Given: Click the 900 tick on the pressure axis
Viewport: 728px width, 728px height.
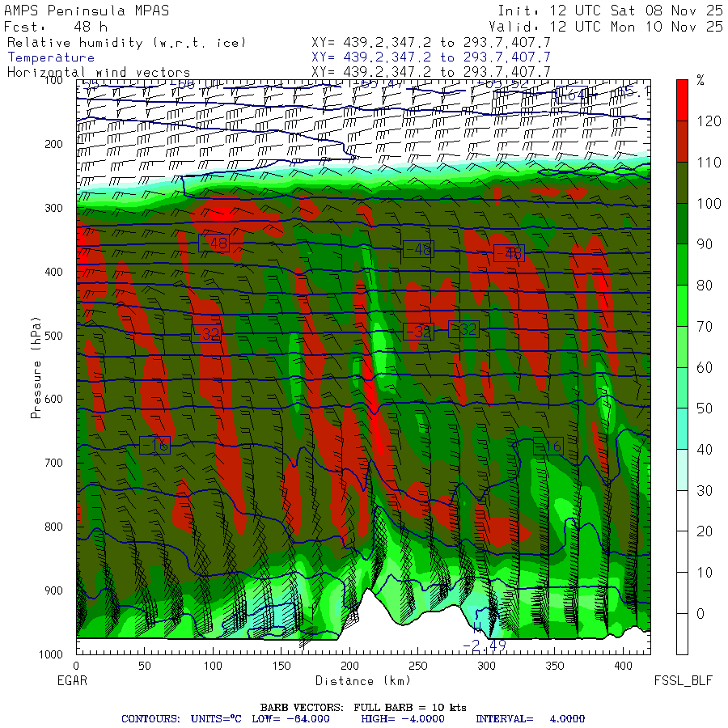Looking at the screenshot, I should [53, 590].
